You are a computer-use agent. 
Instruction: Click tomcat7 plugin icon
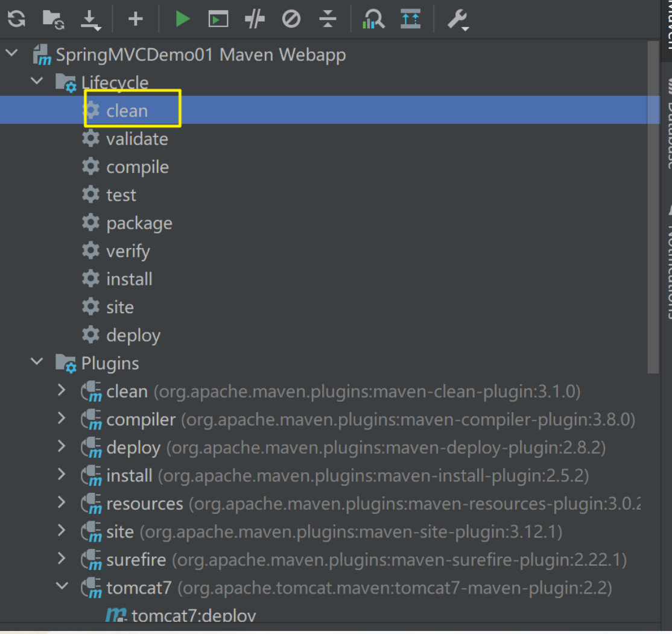pos(91,588)
